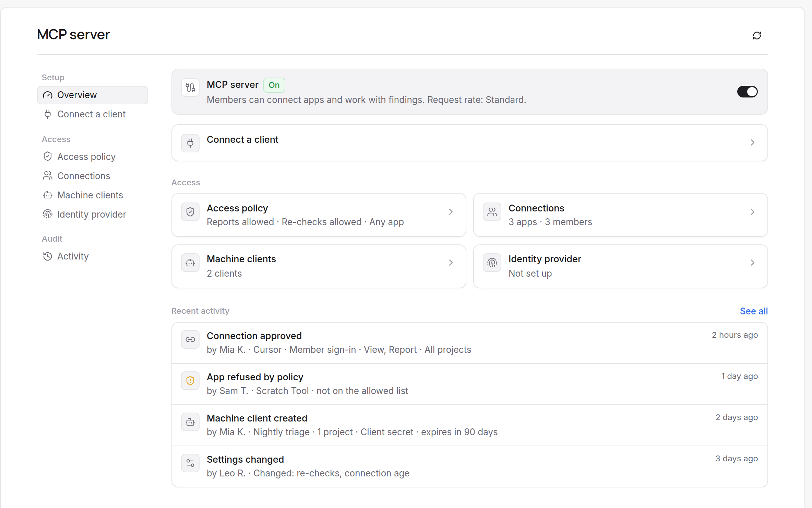This screenshot has height=508, width=812.
Task: Click the fingerprint icon on Identity provider card
Action: point(492,263)
